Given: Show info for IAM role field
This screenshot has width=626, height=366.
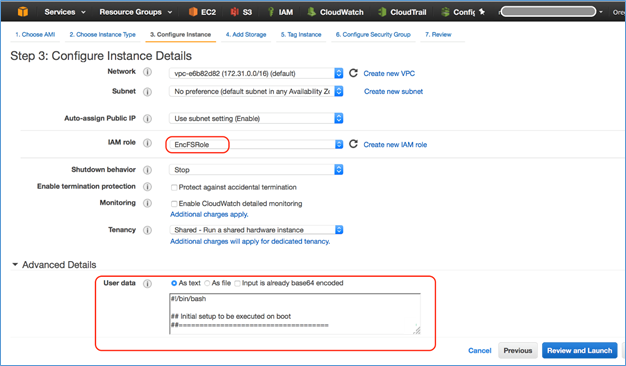Looking at the screenshot, I should click(x=147, y=143).
